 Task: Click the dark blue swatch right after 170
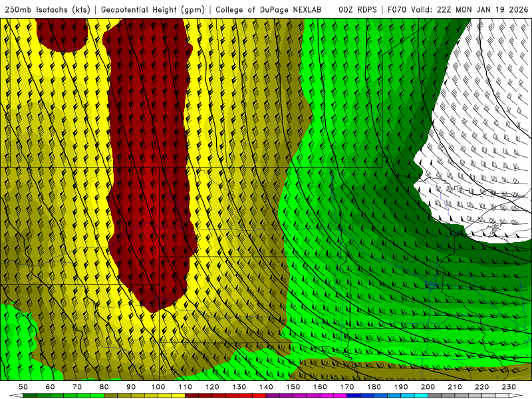(354, 396)
